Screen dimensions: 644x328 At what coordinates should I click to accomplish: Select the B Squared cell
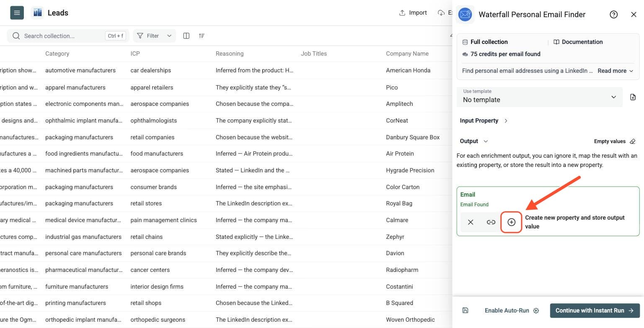(399, 303)
